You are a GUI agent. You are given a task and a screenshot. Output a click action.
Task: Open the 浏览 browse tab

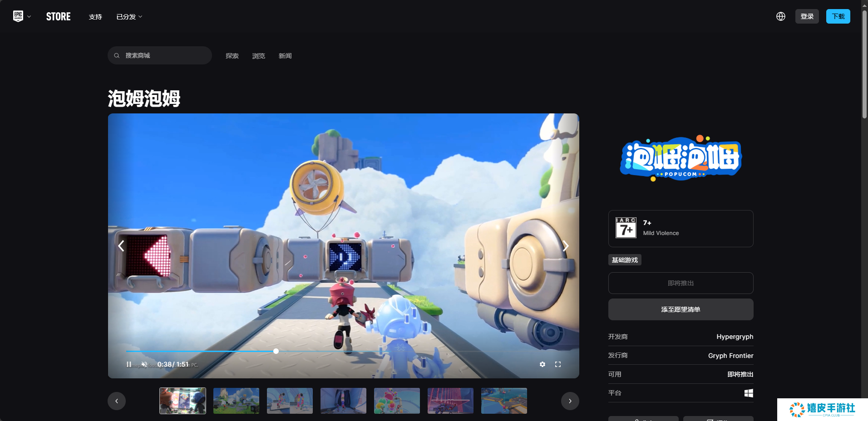click(258, 56)
